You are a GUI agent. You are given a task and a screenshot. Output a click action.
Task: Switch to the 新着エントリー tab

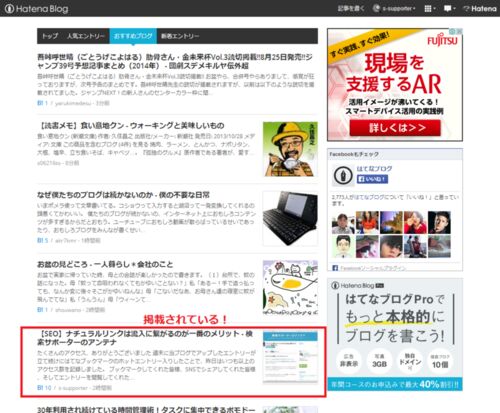[x=180, y=36]
